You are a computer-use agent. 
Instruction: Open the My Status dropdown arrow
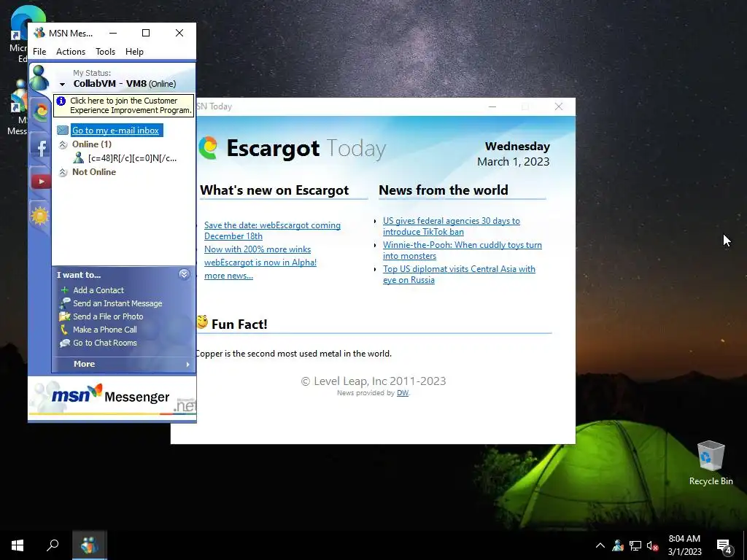[x=63, y=85]
